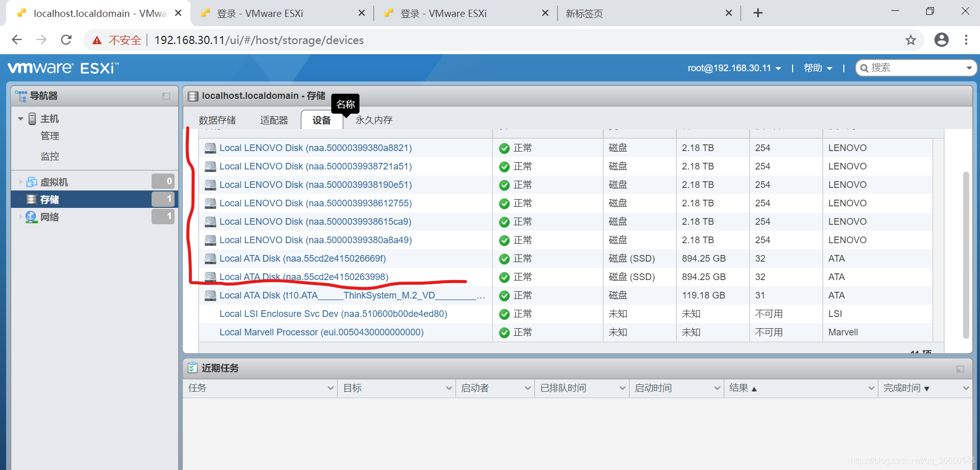
Task: Open a new browser tab with plus
Action: tap(758, 13)
